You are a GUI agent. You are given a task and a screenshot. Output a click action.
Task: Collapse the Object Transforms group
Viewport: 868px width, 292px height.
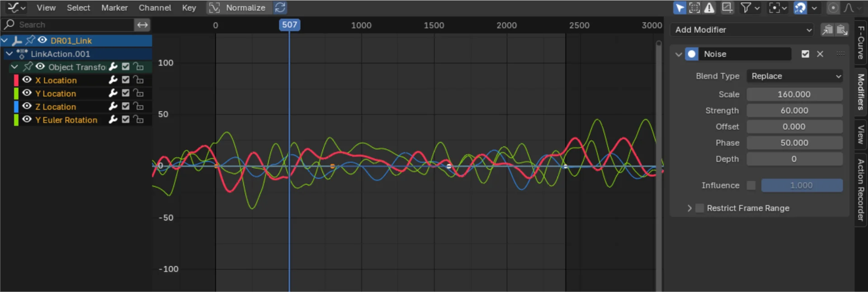pos(14,67)
